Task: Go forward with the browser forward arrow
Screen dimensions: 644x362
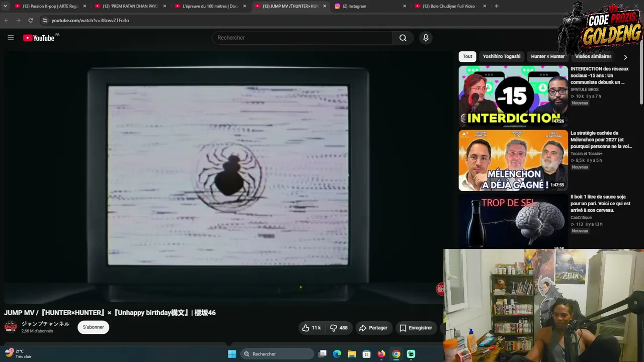Action: click(x=19, y=20)
